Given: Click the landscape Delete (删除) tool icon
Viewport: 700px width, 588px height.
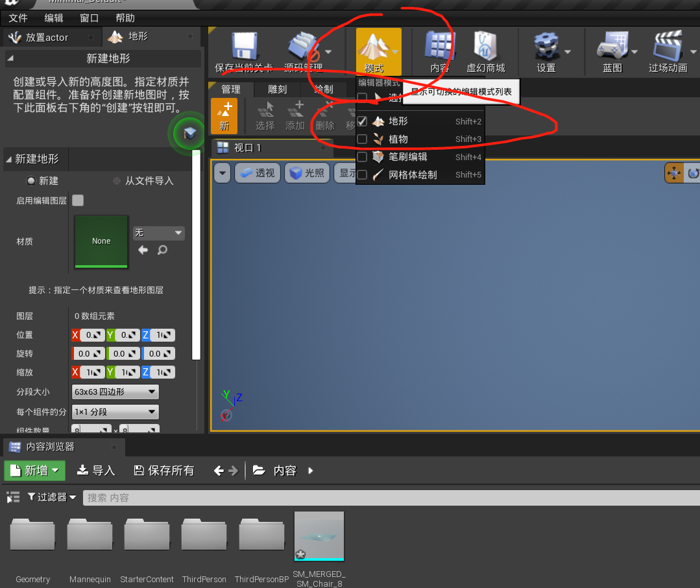Looking at the screenshot, I should point(325,115).
